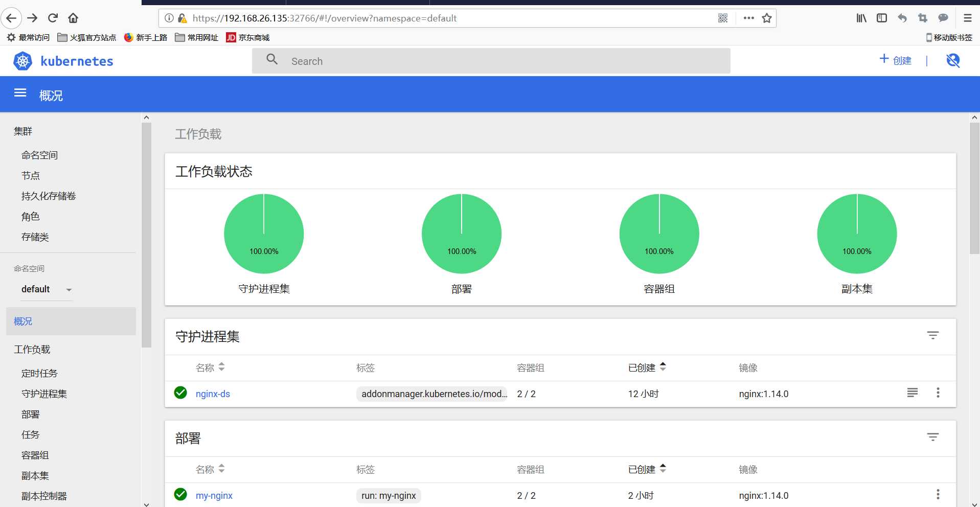Open 火狐官方站点 bookmark folder
980x507 pixels.
87,37
